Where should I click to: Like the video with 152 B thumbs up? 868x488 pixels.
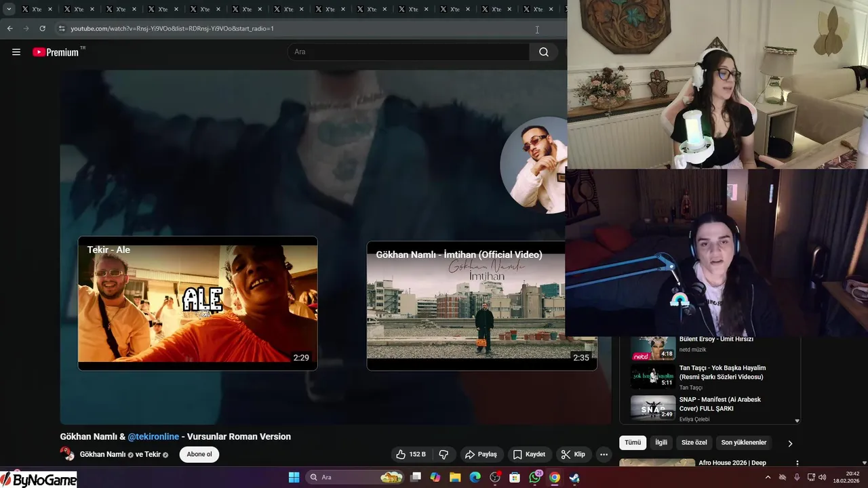tap(411, 454)
